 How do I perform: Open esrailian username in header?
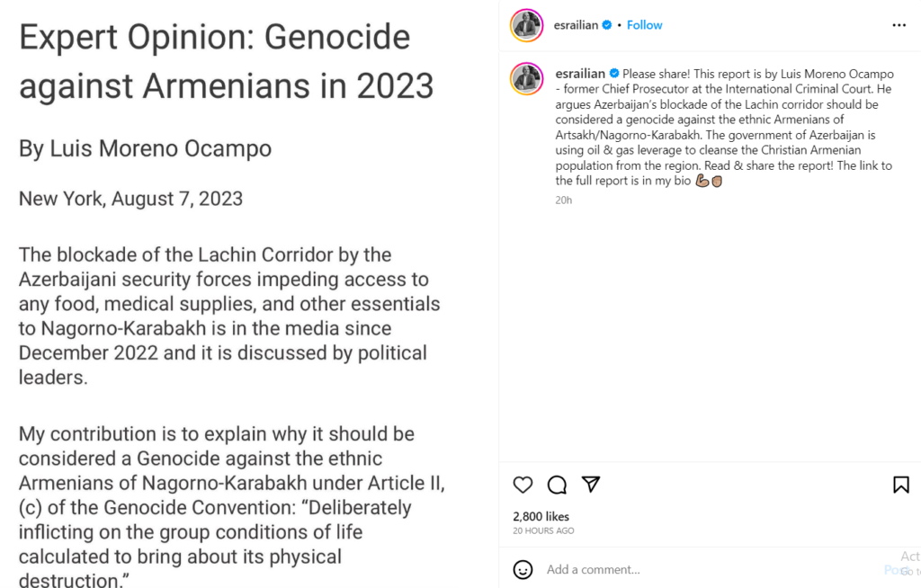577,25
